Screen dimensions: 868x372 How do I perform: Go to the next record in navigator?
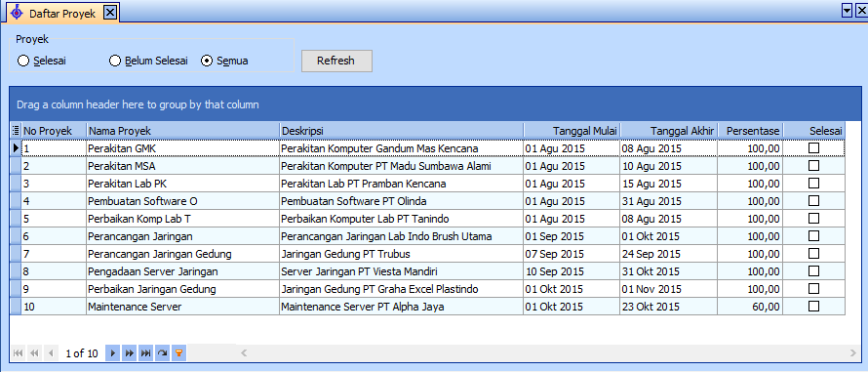coord(112,352)
